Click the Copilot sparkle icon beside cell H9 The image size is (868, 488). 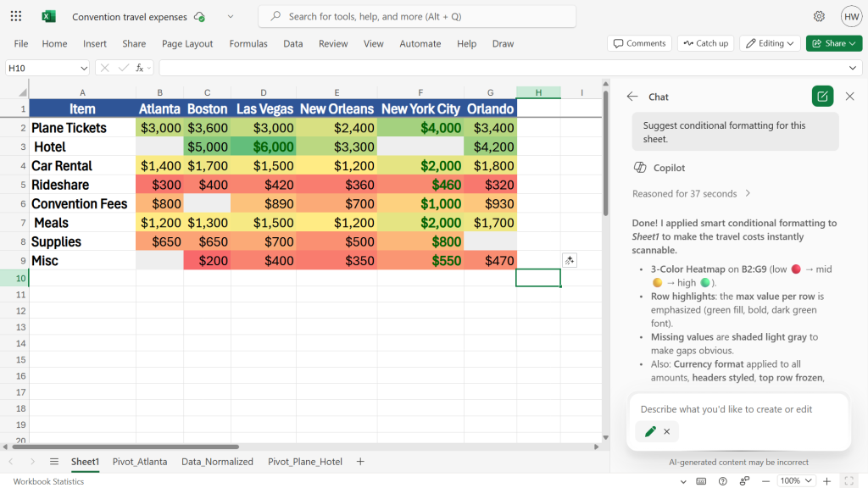[569, 260]
